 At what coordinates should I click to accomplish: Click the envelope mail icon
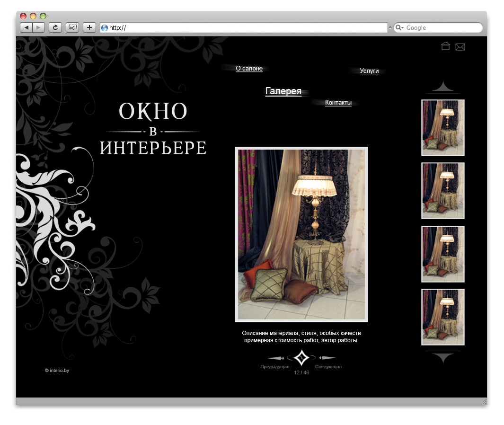[x=460, y=46]
